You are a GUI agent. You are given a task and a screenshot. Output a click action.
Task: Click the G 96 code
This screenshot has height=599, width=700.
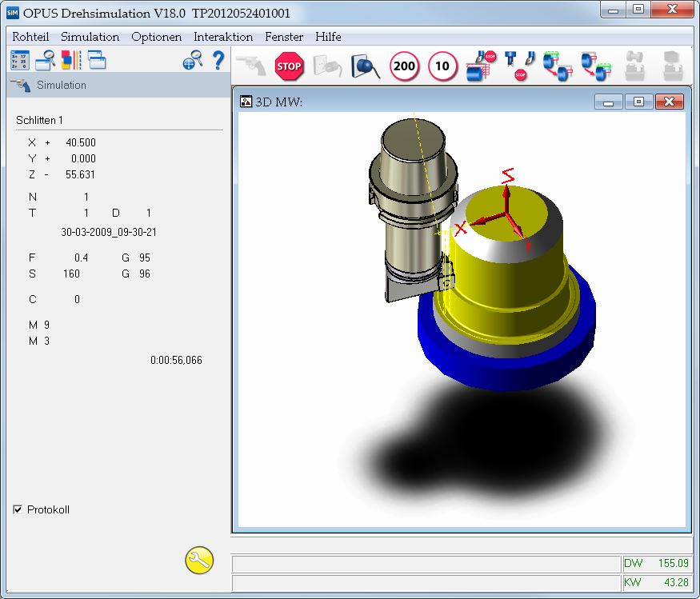pyautogui.click(x=136, y=274)
